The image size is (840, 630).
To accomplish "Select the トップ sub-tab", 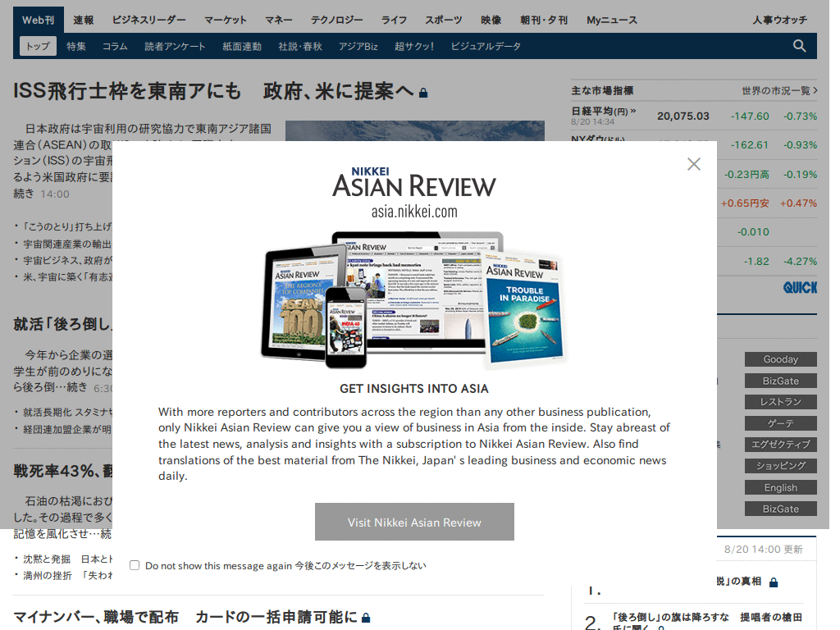I will (38, 46).
